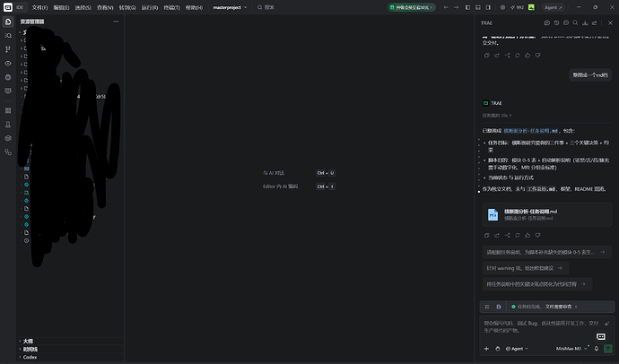
Task: Click the share icon in the TRAE panel header
Action: point(594,23)
